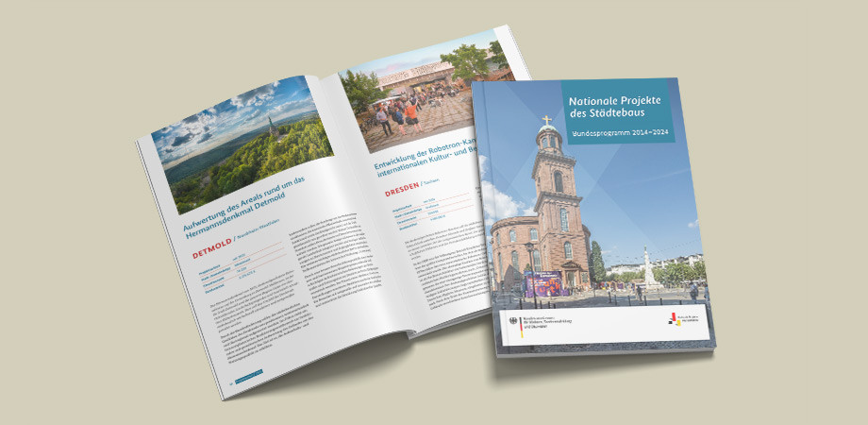The height and width of the screenshot is (425, 868).
Task: Click the headline "Aufwertung des Areals rund um das Hermannsdenkmal Detmold"
Action: (246, 209)
